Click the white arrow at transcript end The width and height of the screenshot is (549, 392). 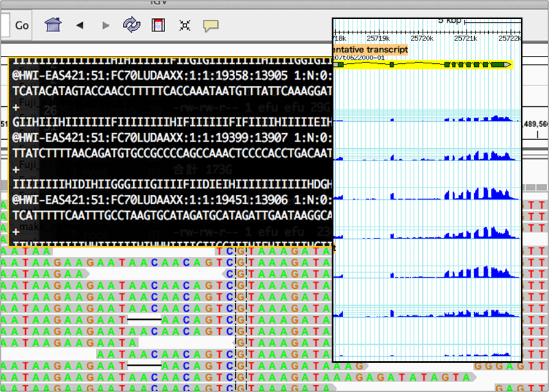[507, 64]
